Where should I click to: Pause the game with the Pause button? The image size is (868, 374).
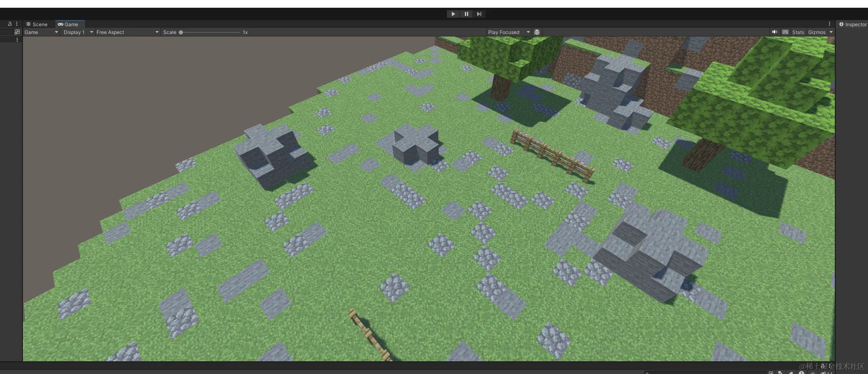[x=466, y=14]
